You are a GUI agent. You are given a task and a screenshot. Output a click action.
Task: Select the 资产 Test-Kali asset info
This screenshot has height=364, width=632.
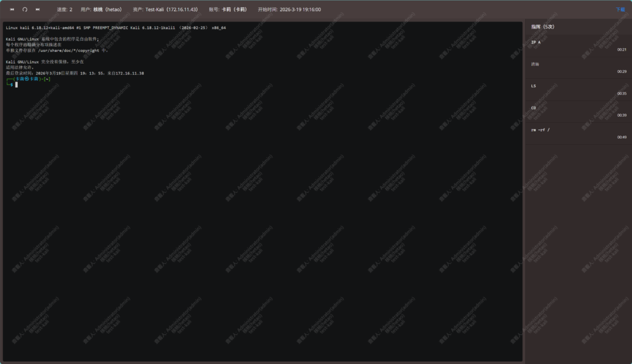click(165, 10)
